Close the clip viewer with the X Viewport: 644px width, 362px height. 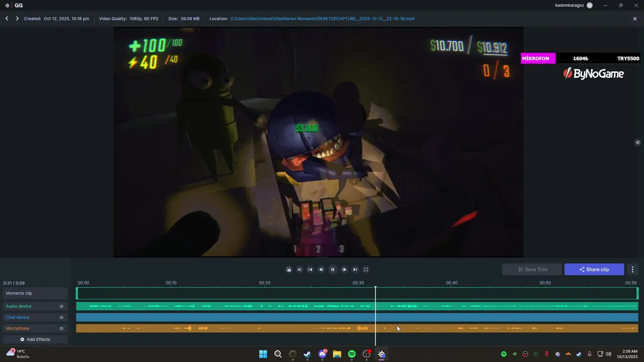[x=635, y=19]
